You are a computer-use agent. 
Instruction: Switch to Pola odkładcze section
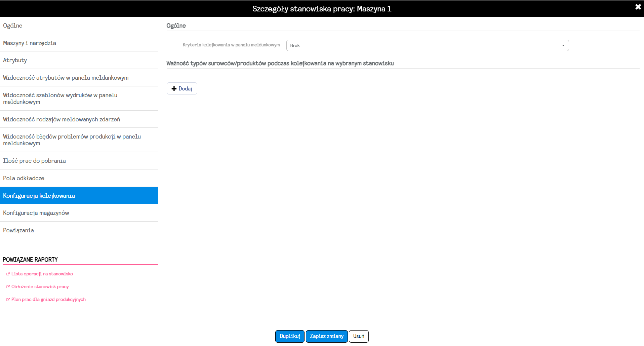[79, 178]
